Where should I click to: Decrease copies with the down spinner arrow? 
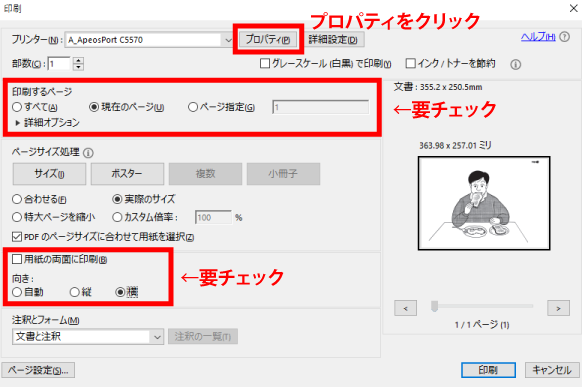tap(78, 67)
